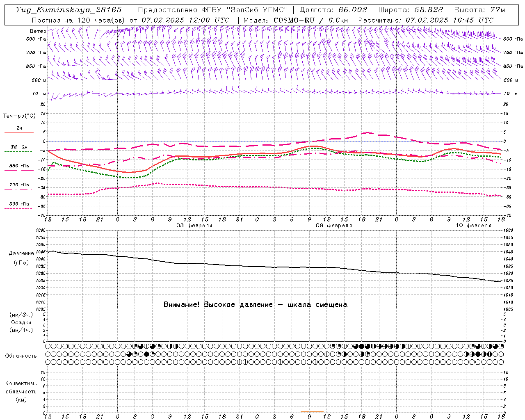Click the forecast start time "07.02.2025 12:00 UTC"
Image resolution: width=525 pixels, height=420 pixels.
point(185,20)
